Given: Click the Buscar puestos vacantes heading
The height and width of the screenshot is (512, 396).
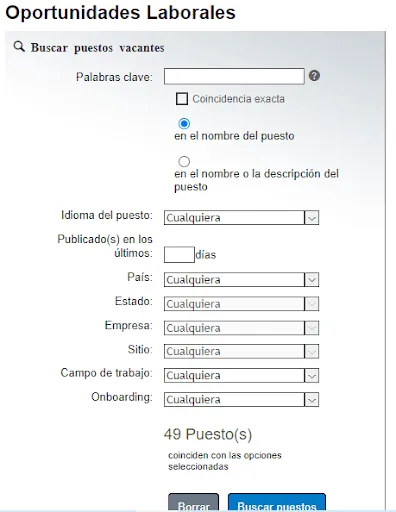Looking at the screenshot, I should (x=97, y=48).
